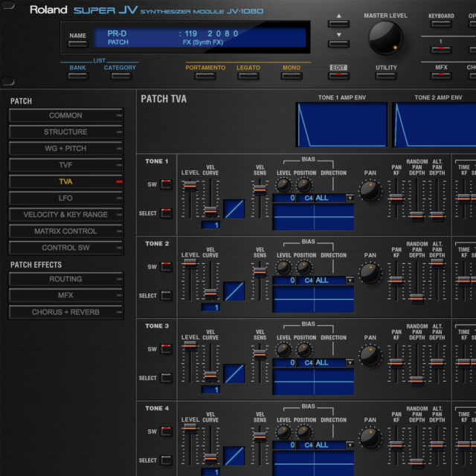This screenshot has width=476, height=476.
Task: Click the Edit button
Action: tap(338, 76)
